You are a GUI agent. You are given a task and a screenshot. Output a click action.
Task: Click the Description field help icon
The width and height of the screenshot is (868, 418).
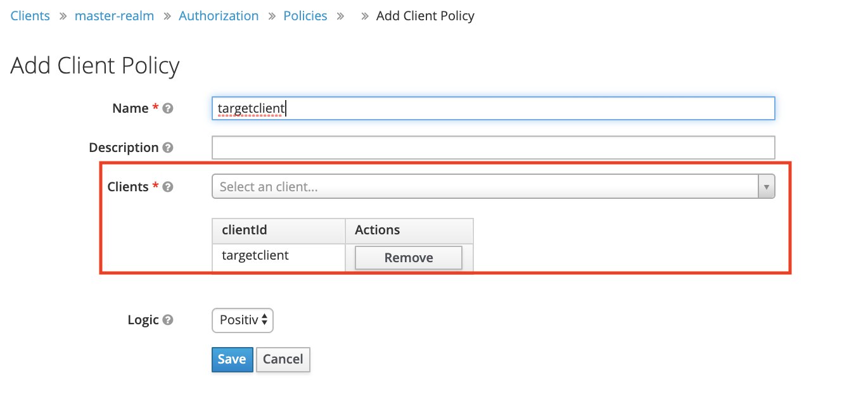pyautogui.click(x=168, y=148)
